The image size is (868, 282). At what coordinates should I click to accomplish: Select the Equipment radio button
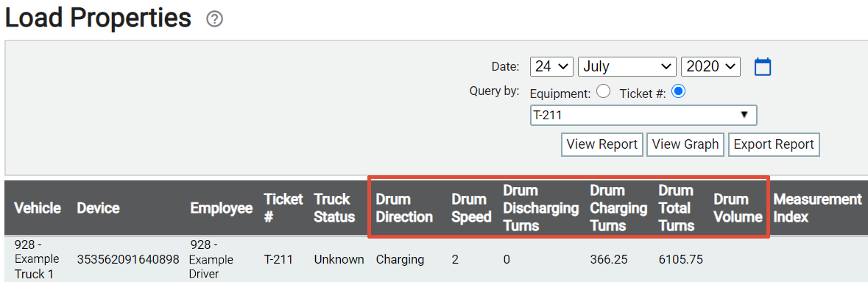tap(604, 91)
